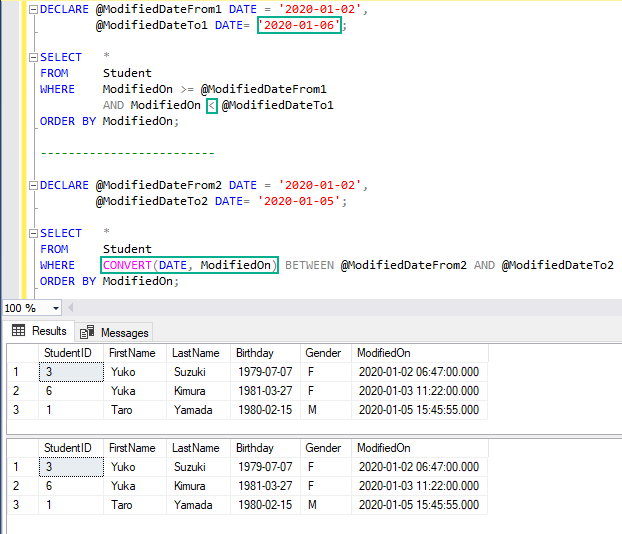
Task: Switch to the Results tab
Action: click(39, 331)
